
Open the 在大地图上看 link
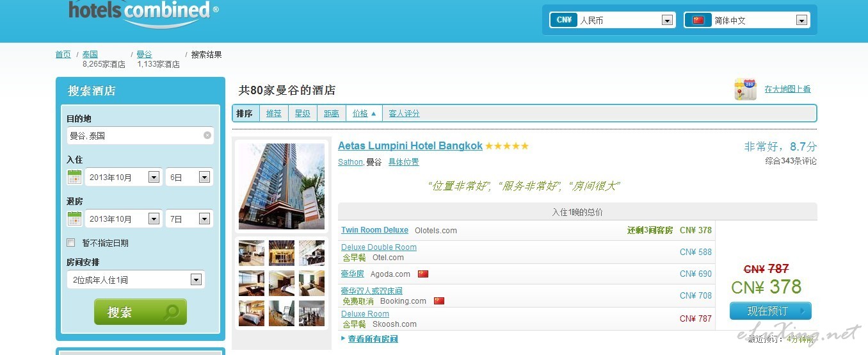click(787, 90)
